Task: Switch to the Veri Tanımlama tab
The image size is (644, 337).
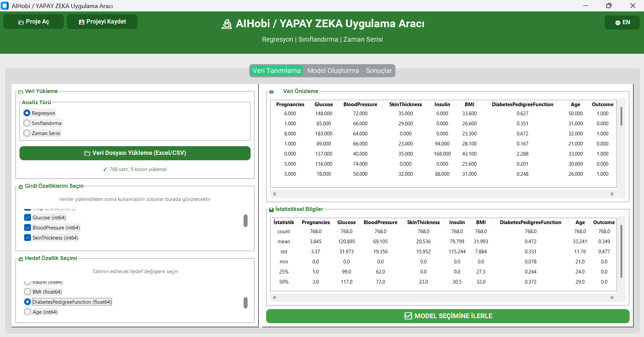Action: [x=276, y=71]
